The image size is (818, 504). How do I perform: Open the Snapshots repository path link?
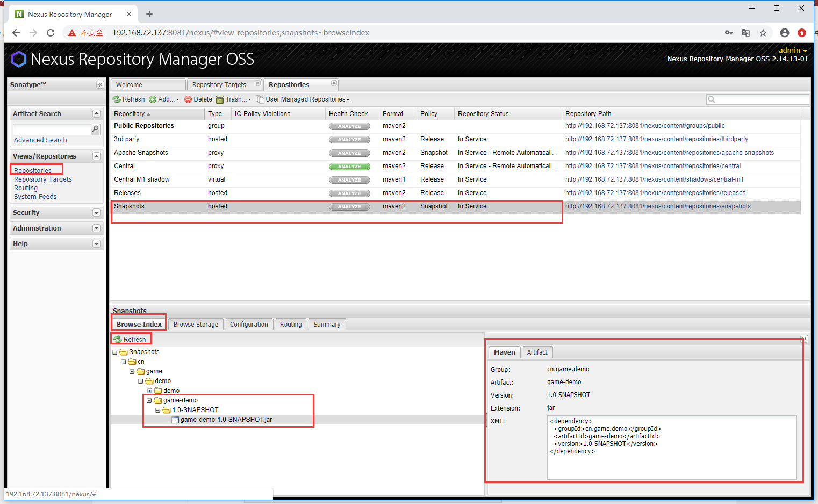(x=658, y=206)
